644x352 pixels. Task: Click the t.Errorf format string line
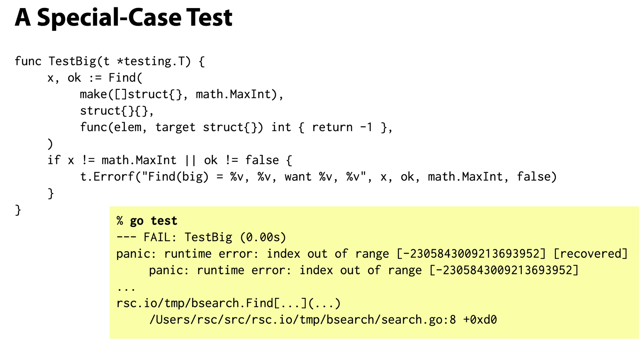click(x=318, y=177)
